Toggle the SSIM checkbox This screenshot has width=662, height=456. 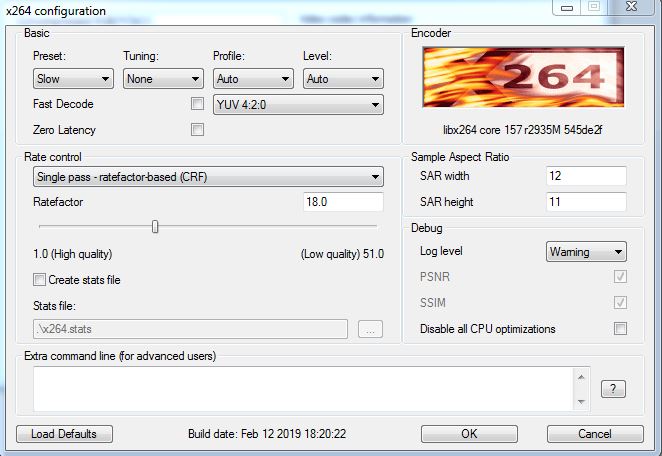pyautogui.click(x=620, y=302)
